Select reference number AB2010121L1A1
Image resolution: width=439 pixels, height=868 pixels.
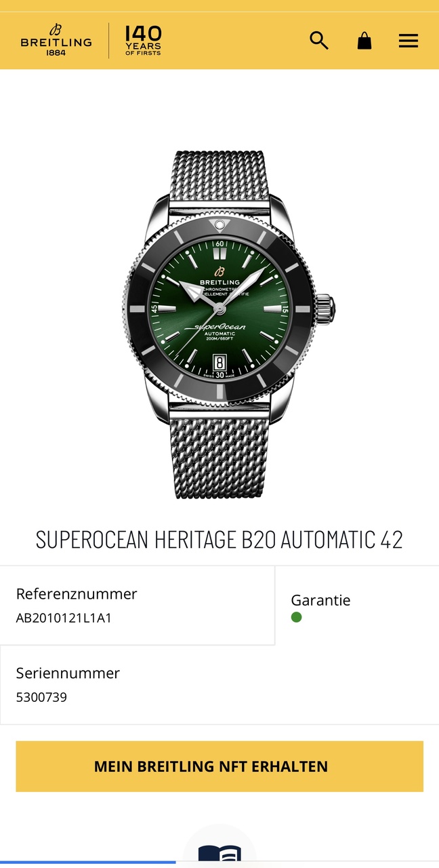coord(63,618)
